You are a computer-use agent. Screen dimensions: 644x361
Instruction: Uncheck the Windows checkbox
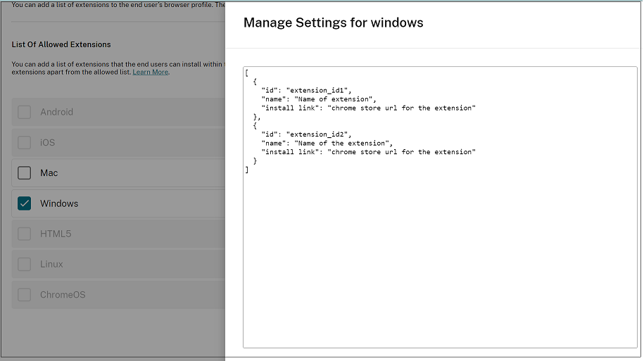(x=25, y=203)
